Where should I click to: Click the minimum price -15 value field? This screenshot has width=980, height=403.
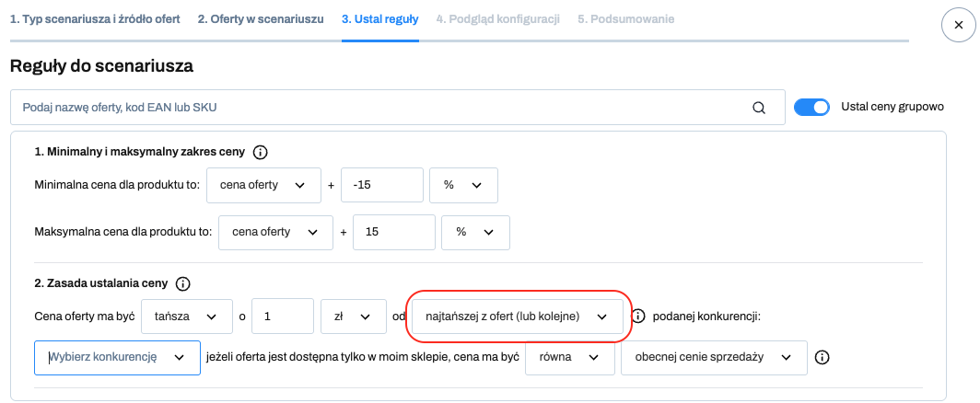coord(382,185)
